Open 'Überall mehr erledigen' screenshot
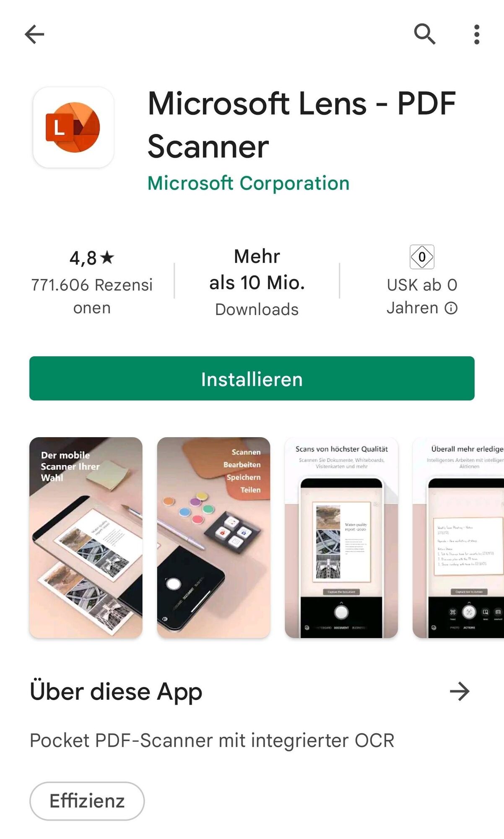This screenshot has width=504, height=839. 458,537
